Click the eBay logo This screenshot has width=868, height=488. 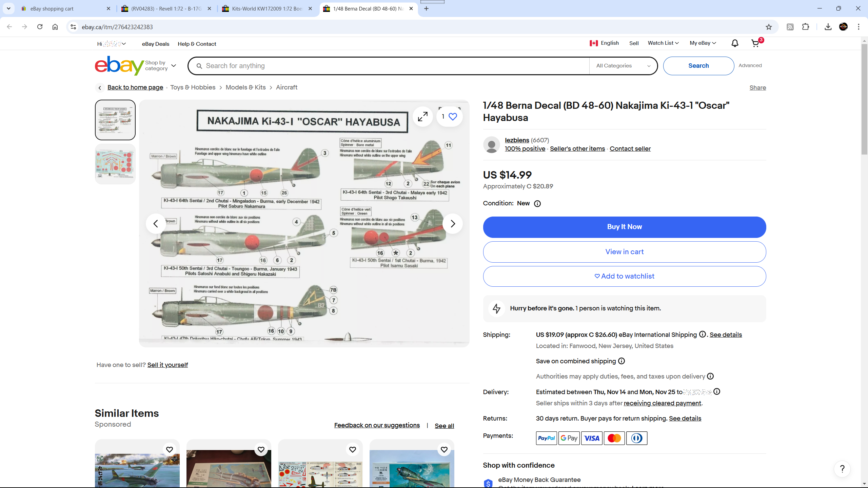[x=119, y=65]
